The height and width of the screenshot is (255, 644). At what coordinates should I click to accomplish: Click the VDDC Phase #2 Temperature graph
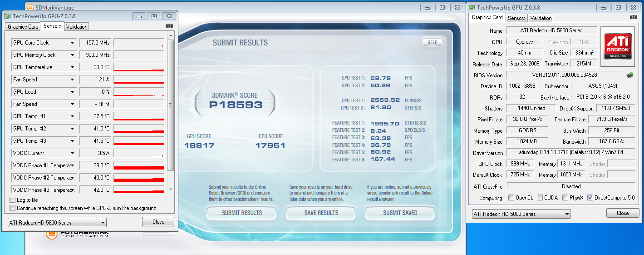tap(139, 178)
